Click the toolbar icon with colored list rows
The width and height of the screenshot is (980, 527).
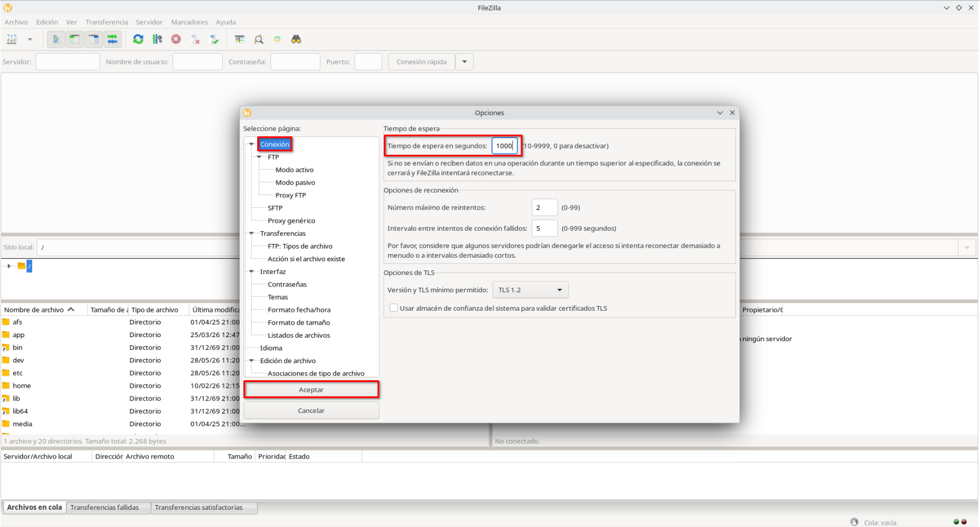pos(240,39)
